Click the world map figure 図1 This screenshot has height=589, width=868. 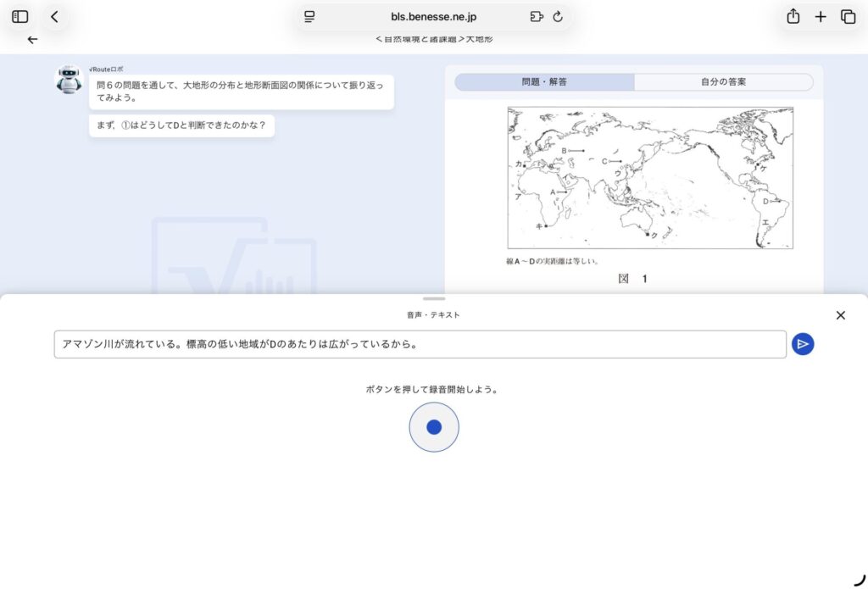[650, 178]
